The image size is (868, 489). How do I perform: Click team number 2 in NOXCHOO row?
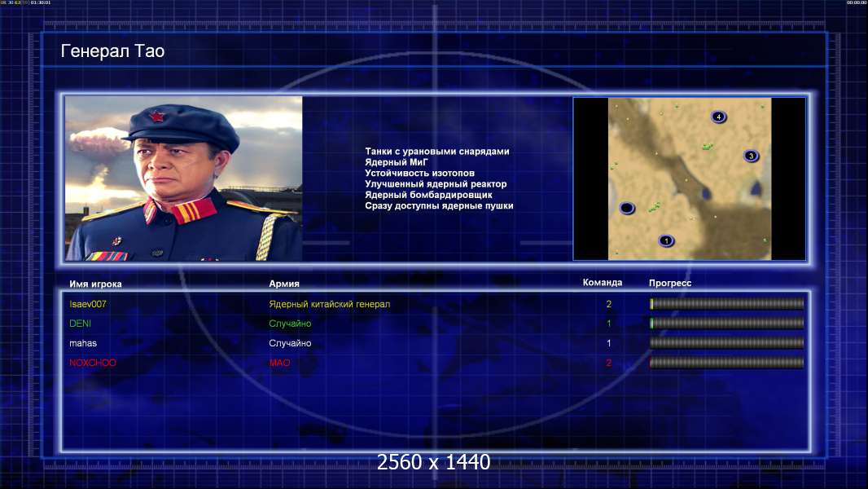pos(609,363)
